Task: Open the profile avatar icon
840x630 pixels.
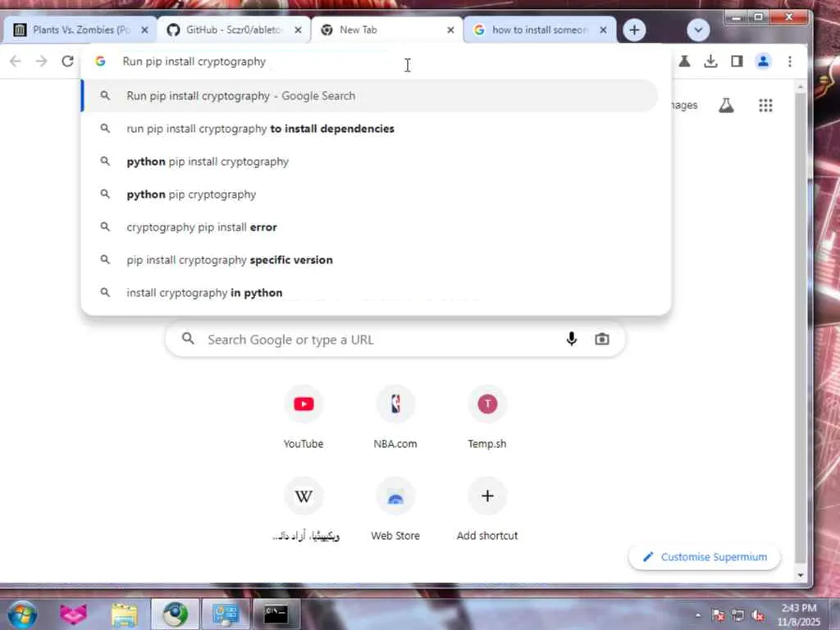Action: point(764,61)
